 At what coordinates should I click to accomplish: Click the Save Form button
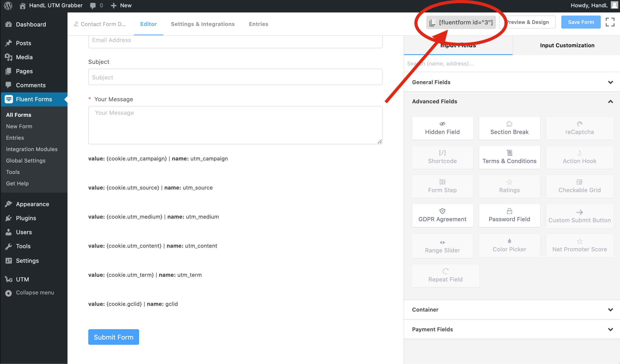tap(581, 22)
